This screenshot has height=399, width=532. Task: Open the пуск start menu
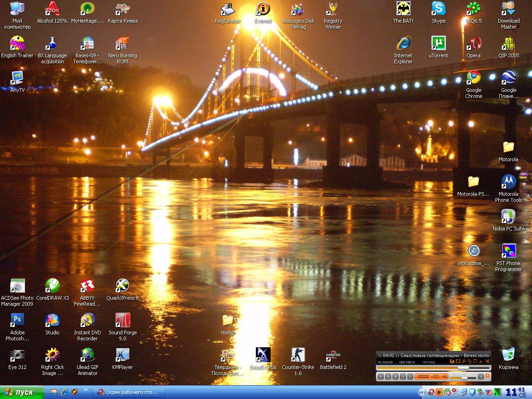pos(22,393)
